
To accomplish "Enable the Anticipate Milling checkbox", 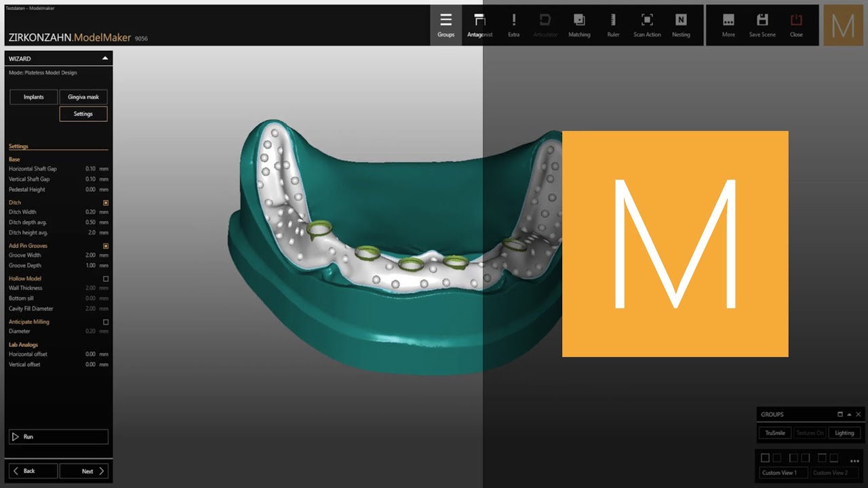I will pyautogui.click(x=106, y=322).
